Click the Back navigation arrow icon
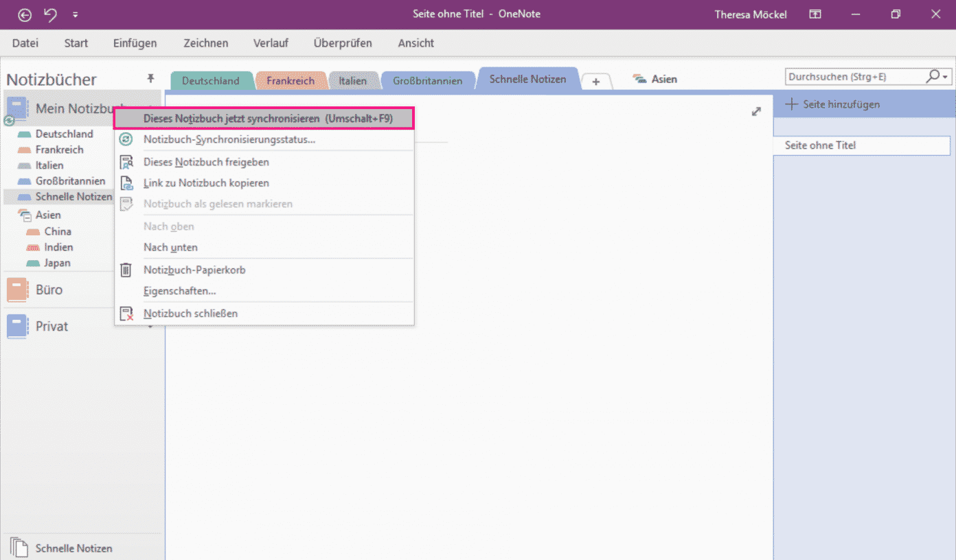 tap(24, 14)
